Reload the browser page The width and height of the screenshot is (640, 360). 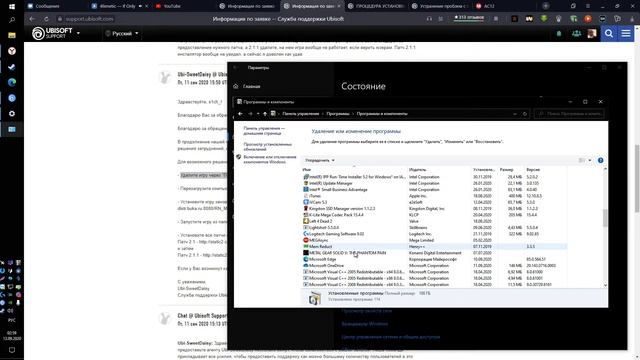[x=46, y=19]
